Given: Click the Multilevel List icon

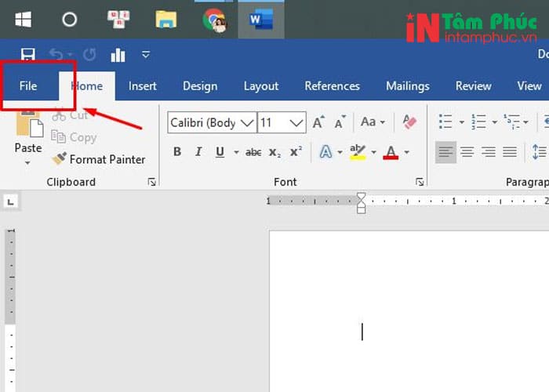Looking at the screenshot, I should pyautogui.click(x=511, y=122).
